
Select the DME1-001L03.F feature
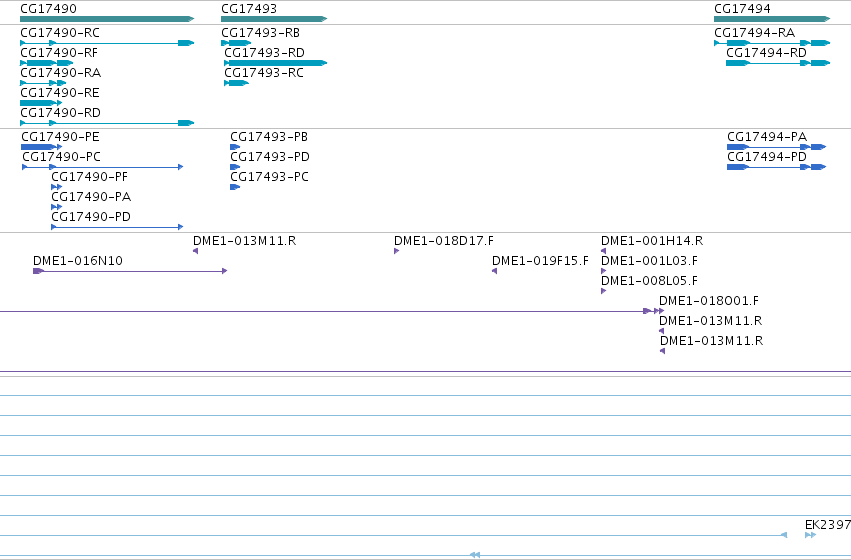[604, 271]
